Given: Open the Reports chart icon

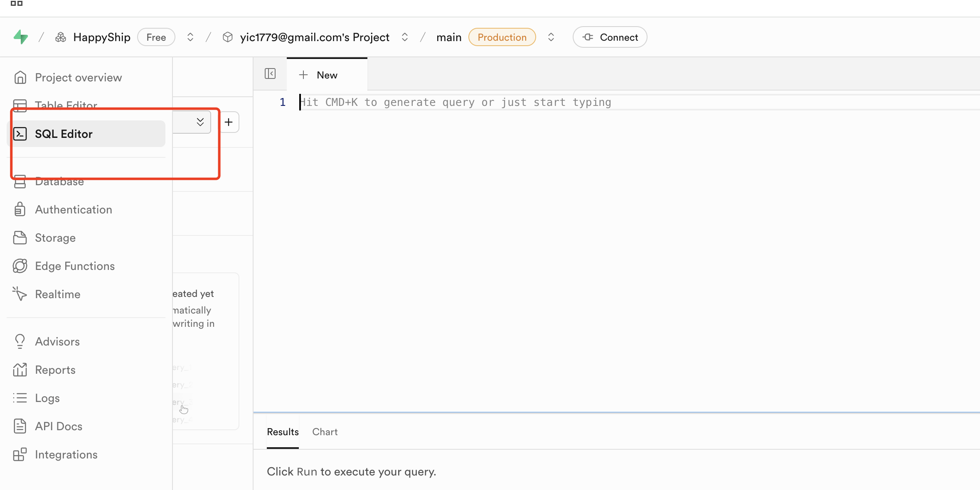Looking at the screenshot, I should 20,370.
